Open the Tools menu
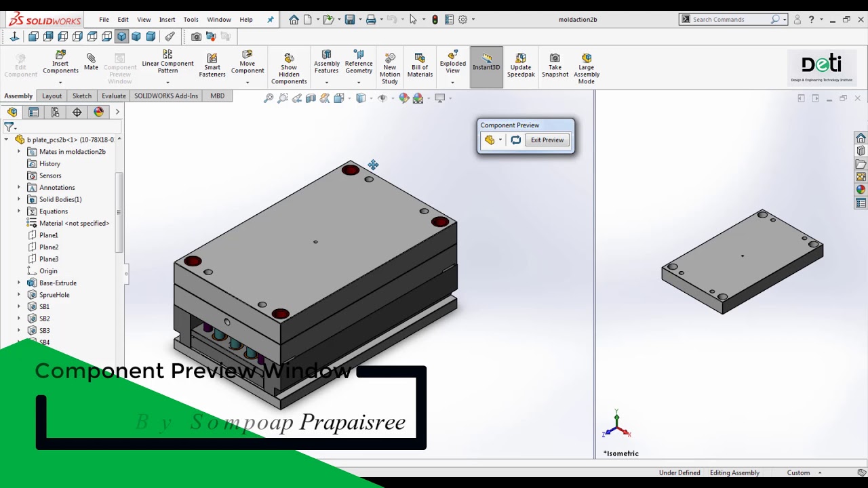Viewport: 868px width, 488px height. pos(191,20)
